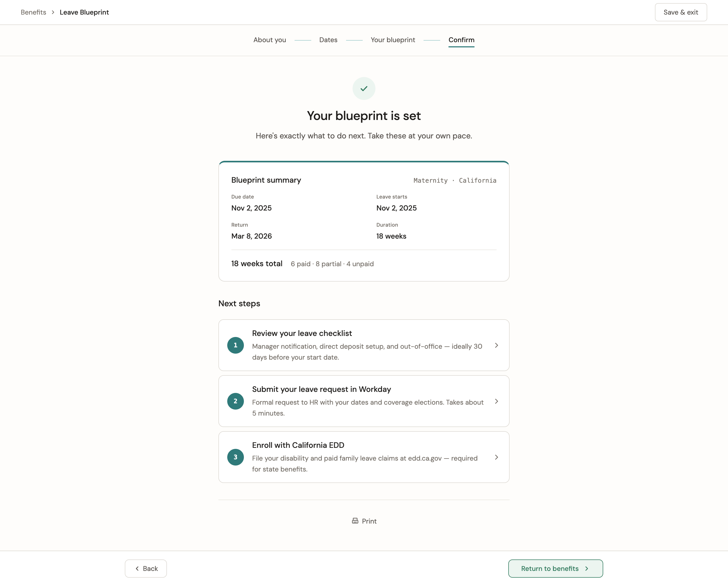The width and height of the screenshot is (728, 586).
Task: Click the breadcrumb separator chevron after Benefits
Action: (53, 12)
